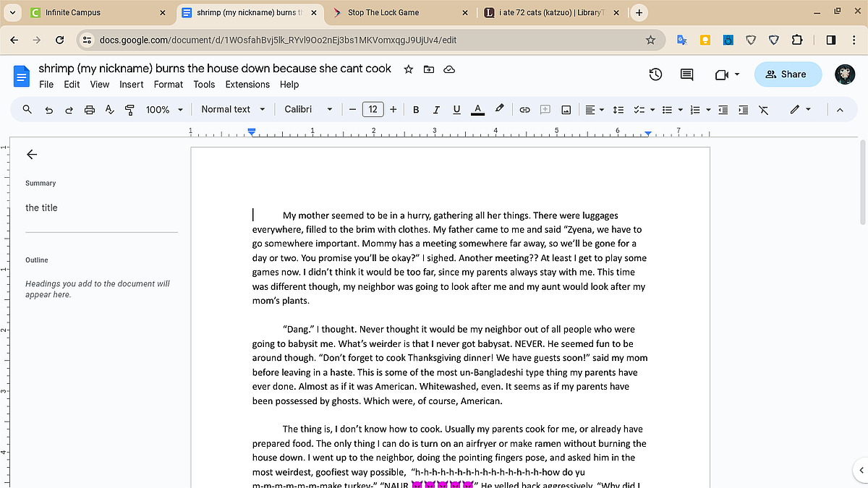Star the document next to title

(409, 69)
